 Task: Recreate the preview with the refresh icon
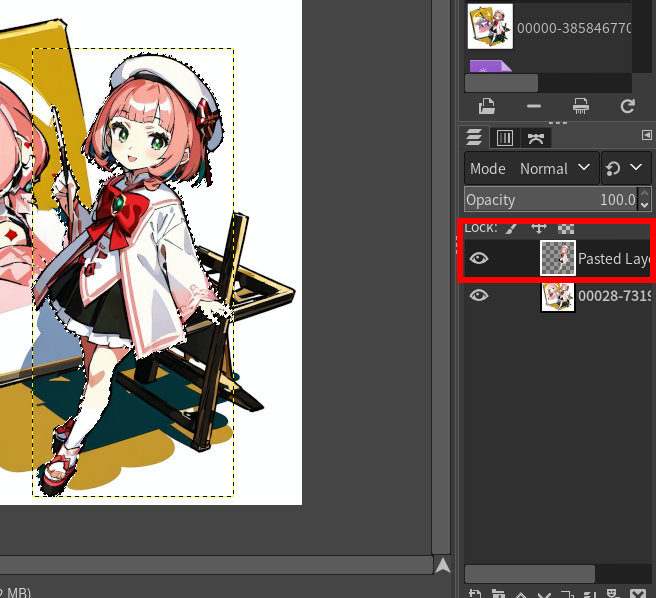click(x=628, y=106)
